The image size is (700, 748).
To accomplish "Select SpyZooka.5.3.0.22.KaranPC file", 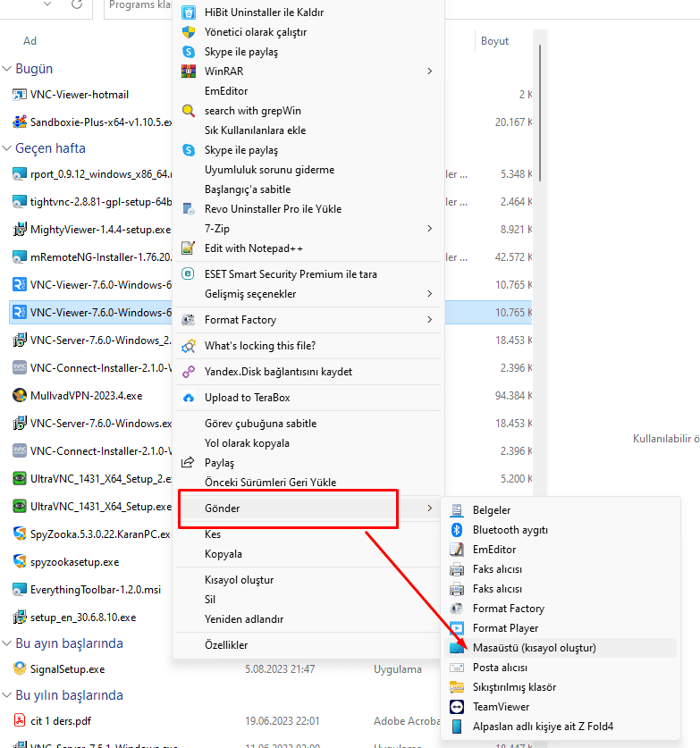I will [x=100, y=534].
